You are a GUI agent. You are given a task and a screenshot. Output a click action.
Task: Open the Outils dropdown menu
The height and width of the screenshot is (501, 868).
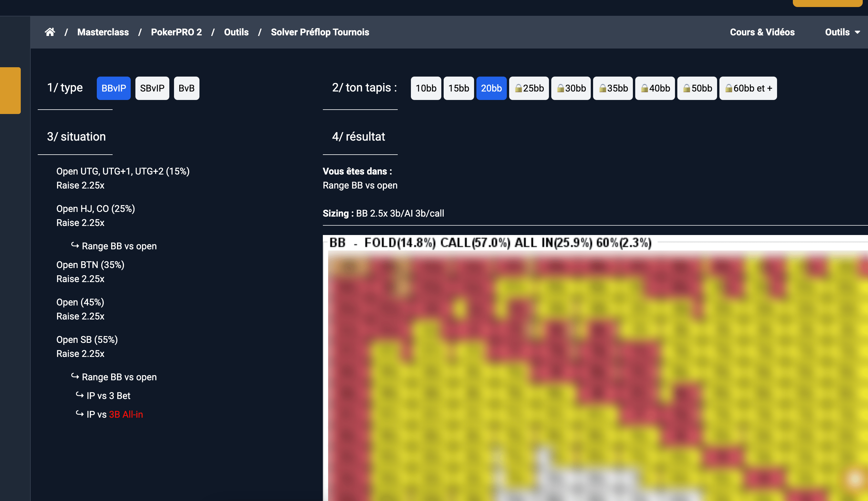pos(842,32)
